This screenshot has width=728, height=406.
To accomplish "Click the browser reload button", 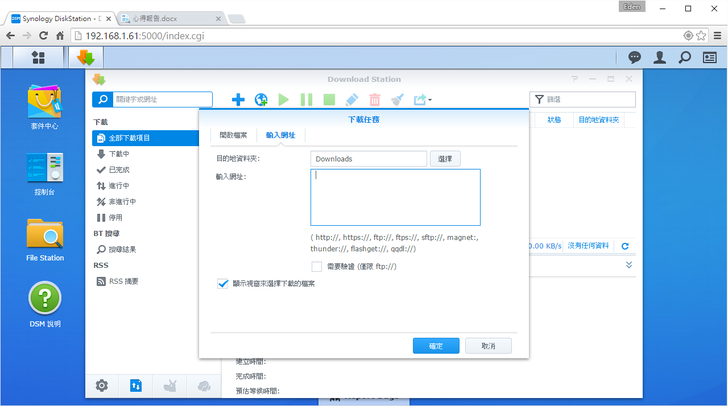I will [44, 36].
